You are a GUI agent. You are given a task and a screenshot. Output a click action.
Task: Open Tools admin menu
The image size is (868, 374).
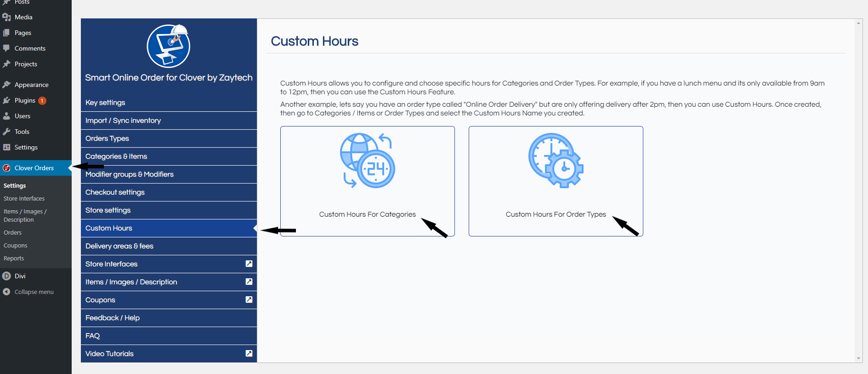[x=22, y=132]
